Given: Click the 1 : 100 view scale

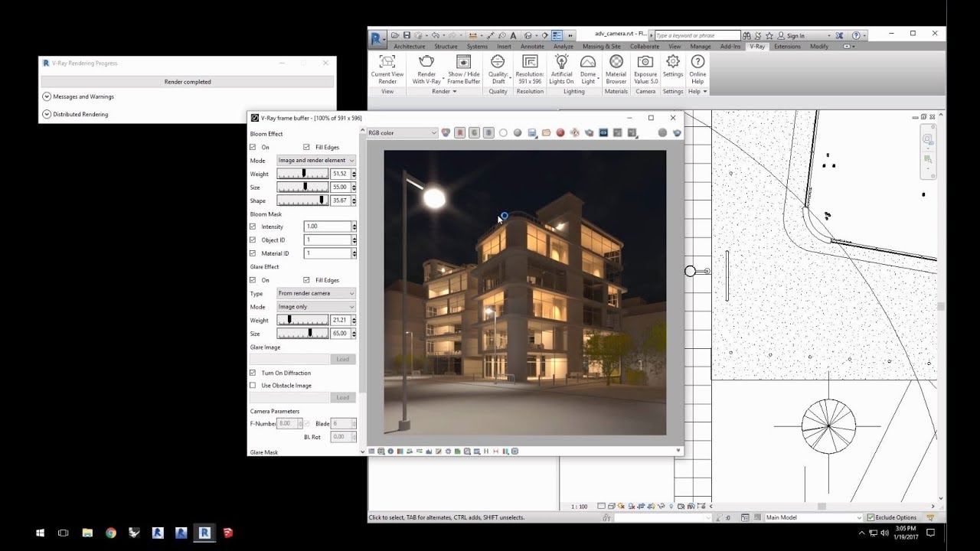Looking at the screenshot, I should [x=580, y=507].
